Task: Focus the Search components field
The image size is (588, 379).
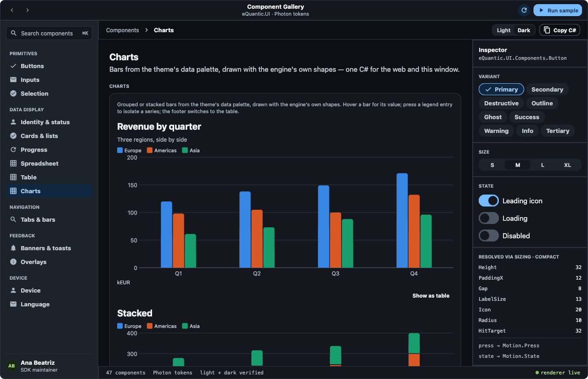Action: [x=49, y=33]
